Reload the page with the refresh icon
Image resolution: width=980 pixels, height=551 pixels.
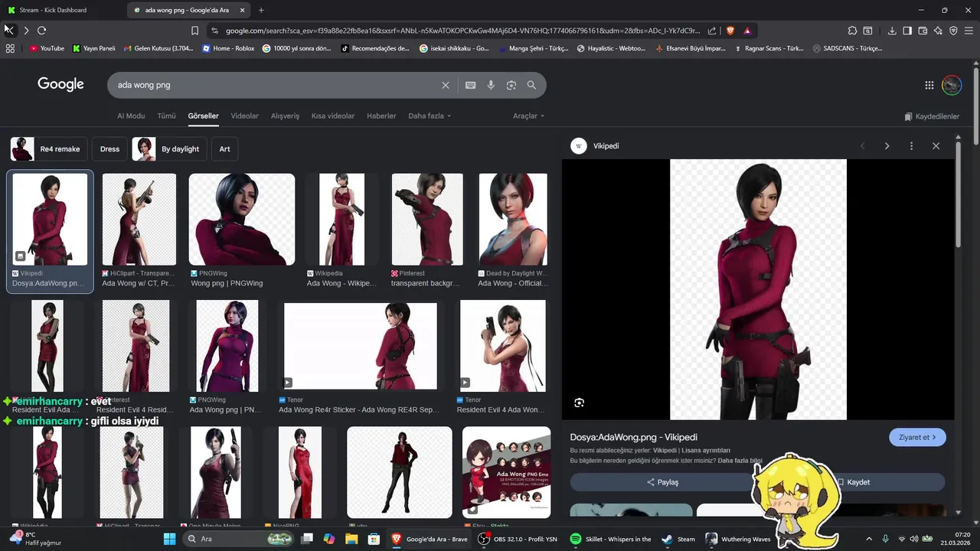(x=41, y=31)
